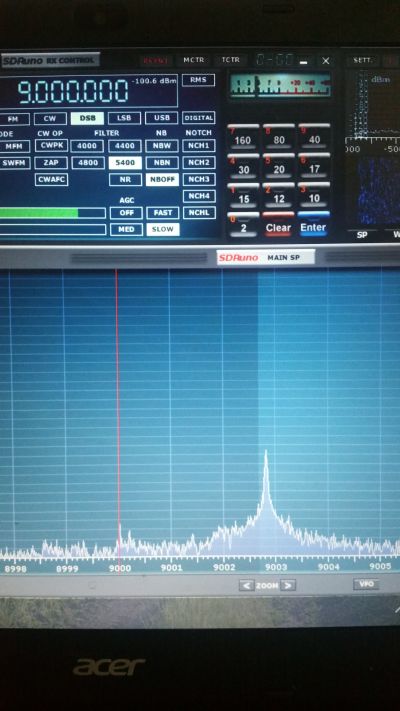Turn on NR noise reduction
Screen dimensions: 400x711
coord(126,180)
